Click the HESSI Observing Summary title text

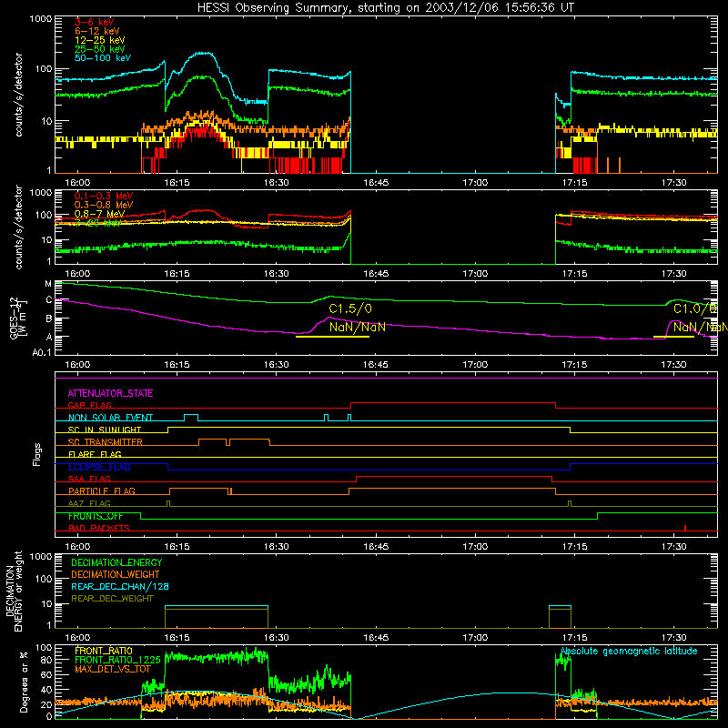(x=385, y=8)
